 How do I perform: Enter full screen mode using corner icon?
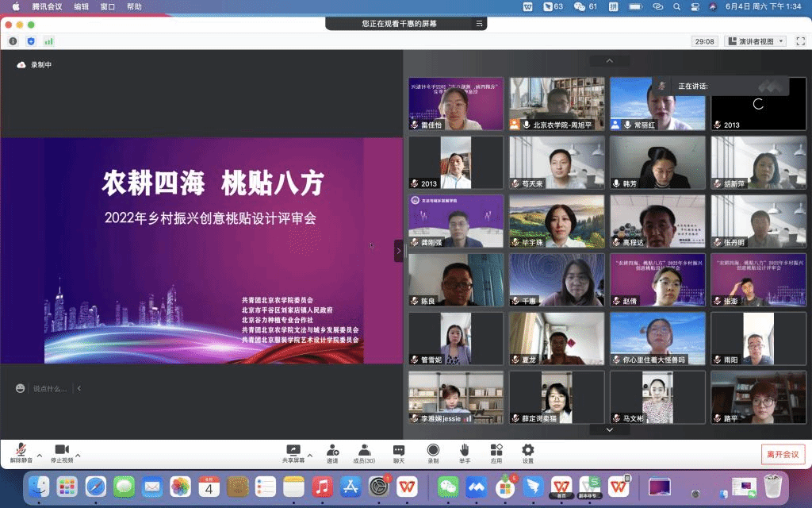coord(799,41)
